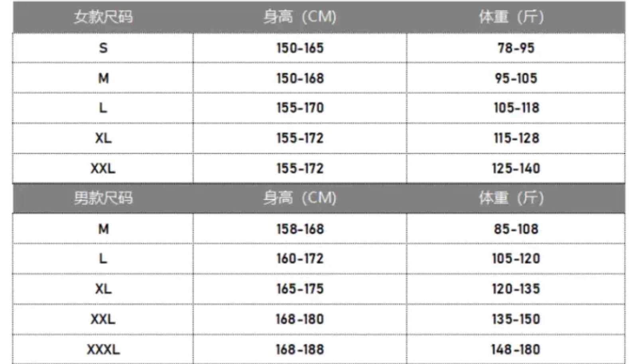Select the height cell 155-170

point(300,108)
